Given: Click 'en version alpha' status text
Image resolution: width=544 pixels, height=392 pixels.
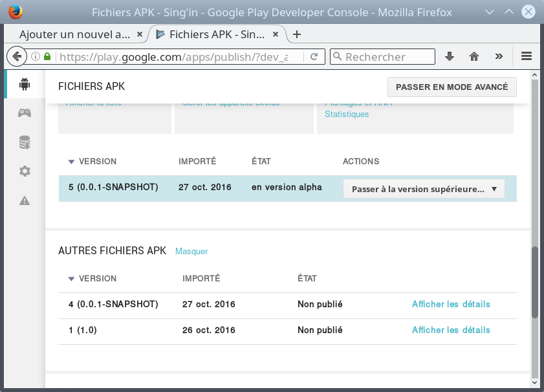Looking at the screenshot, I should (287, 188).
